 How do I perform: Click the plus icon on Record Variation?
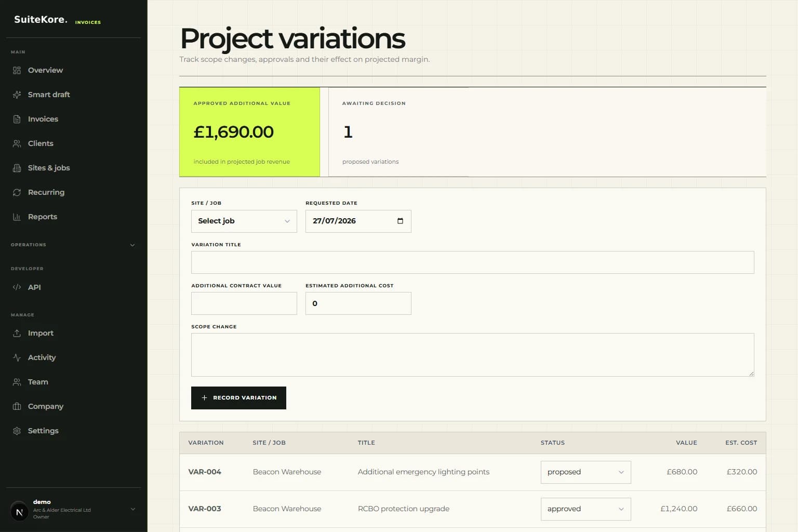pos(204,397)
